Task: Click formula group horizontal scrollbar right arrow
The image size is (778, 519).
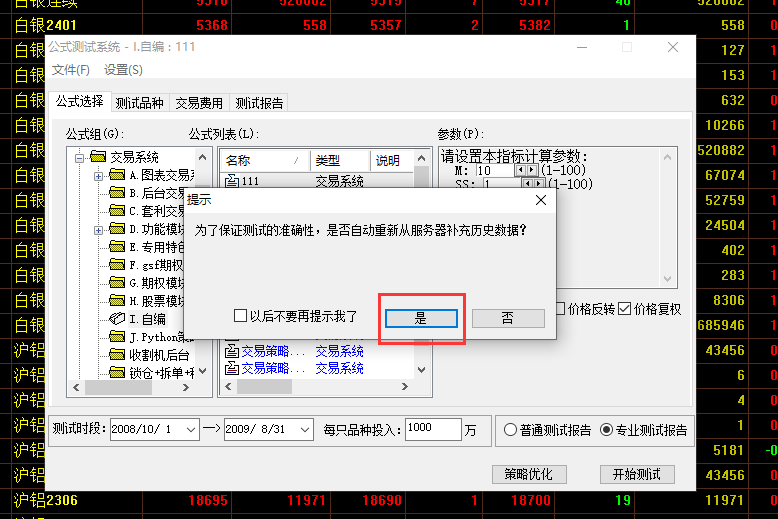Action: pyautogui.click(x=186, y=388)
